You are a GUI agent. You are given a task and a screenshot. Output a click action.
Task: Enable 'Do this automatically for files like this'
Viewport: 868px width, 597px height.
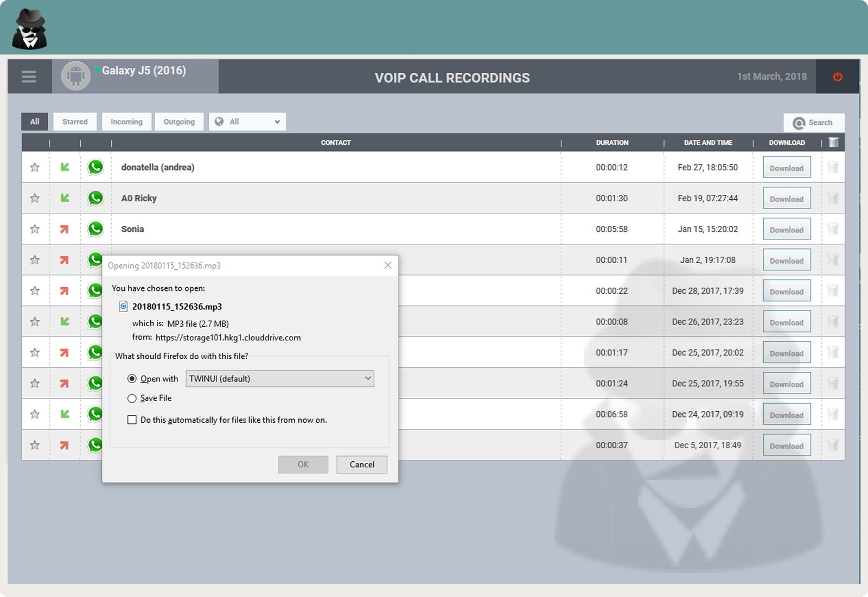click(132, 420)
